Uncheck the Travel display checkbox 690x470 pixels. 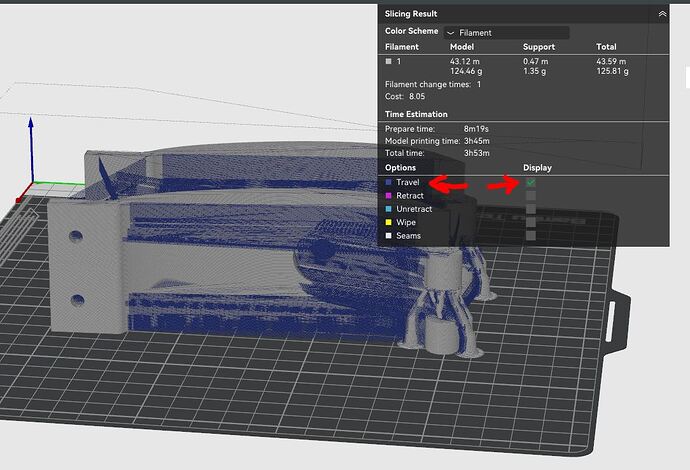[x=531, y=182]
